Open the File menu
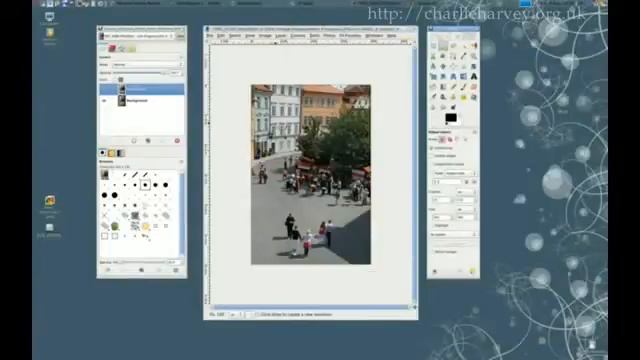640x360 pixels. tap(210, 36)
